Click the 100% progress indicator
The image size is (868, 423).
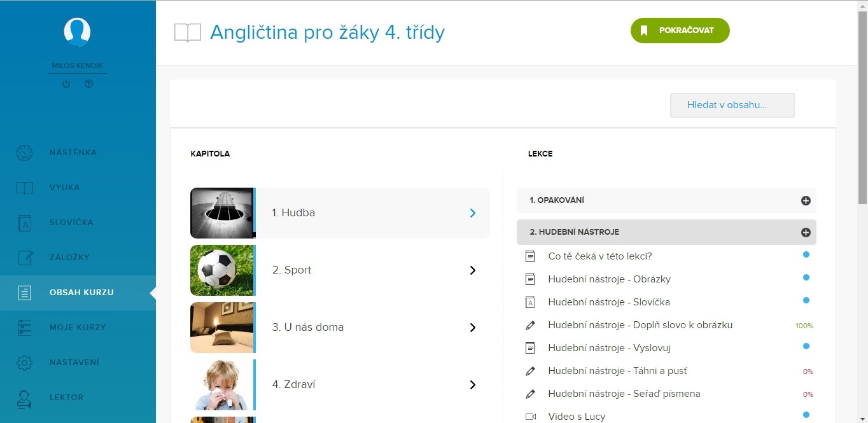804,326
